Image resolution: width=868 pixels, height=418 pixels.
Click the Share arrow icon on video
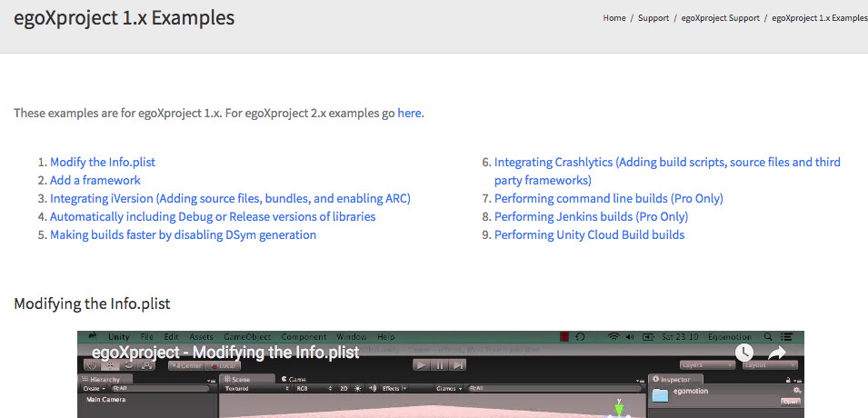tap(778, 352)
